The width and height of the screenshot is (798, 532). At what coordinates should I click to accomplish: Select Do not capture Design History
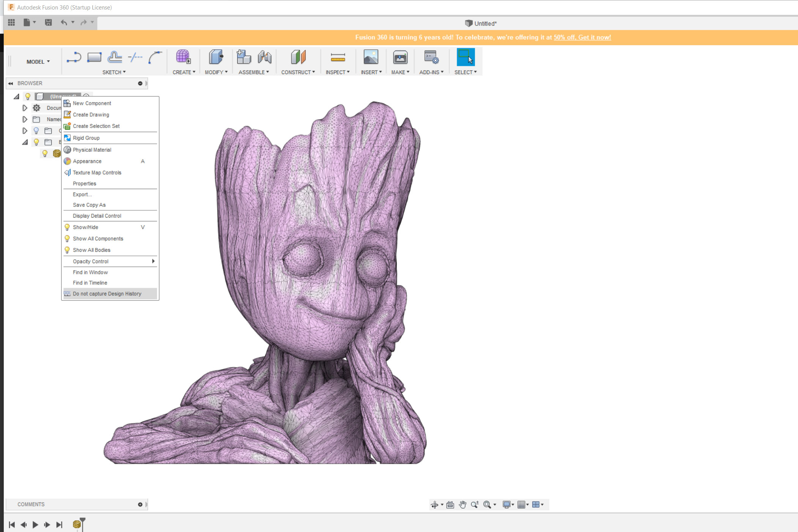(x=107, y=293)
